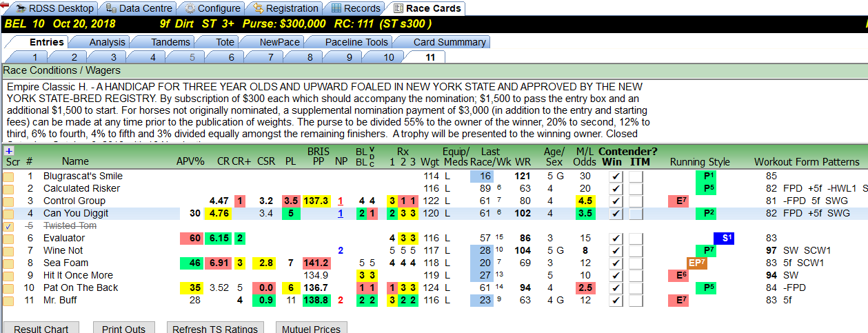Switch to the Analysis sub-tab
The height and width of the screenshot is (333, 868).
107,42
